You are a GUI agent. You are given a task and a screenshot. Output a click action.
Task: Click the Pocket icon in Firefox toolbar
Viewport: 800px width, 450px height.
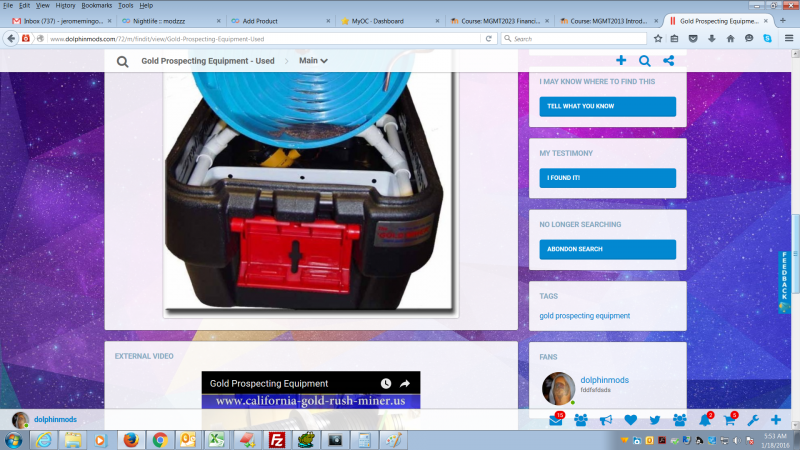693,38
